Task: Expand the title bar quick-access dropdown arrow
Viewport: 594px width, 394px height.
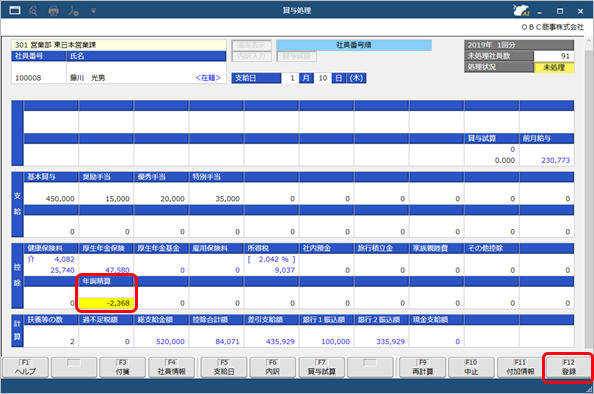Action: pyautogui.click(x=93, y=11)
